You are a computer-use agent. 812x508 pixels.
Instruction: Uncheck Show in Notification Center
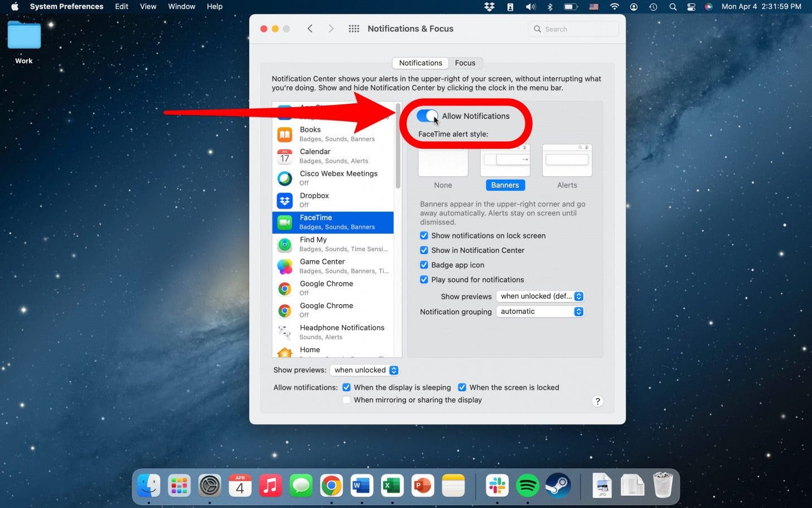[x=424, y=250]
